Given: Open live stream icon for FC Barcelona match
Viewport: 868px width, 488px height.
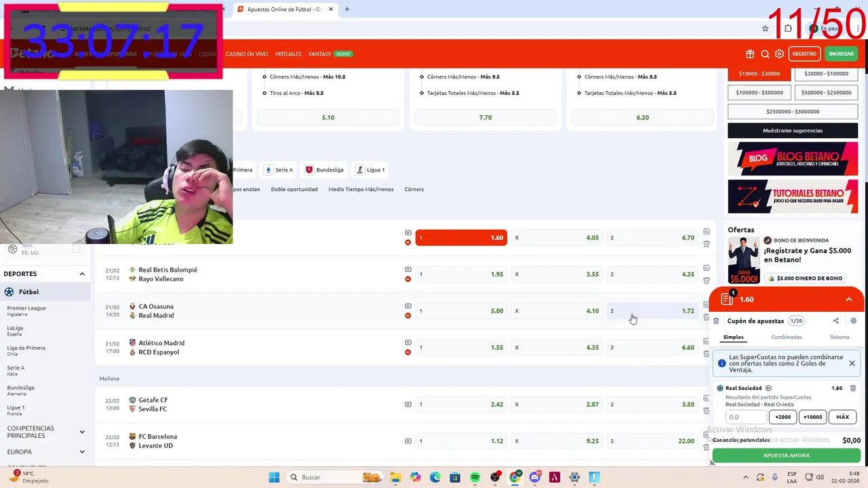Looking at the screenshot, I should coord(408,441).
